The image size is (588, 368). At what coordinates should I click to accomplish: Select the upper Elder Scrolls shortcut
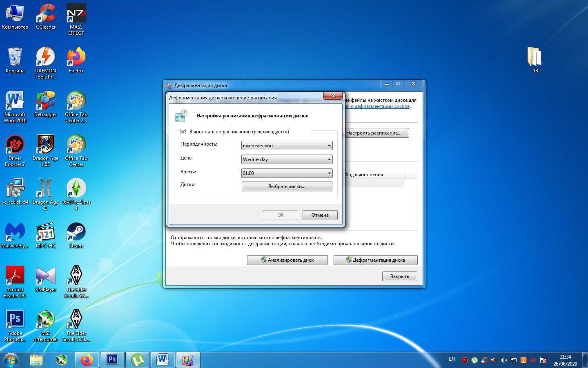[76, 282]
